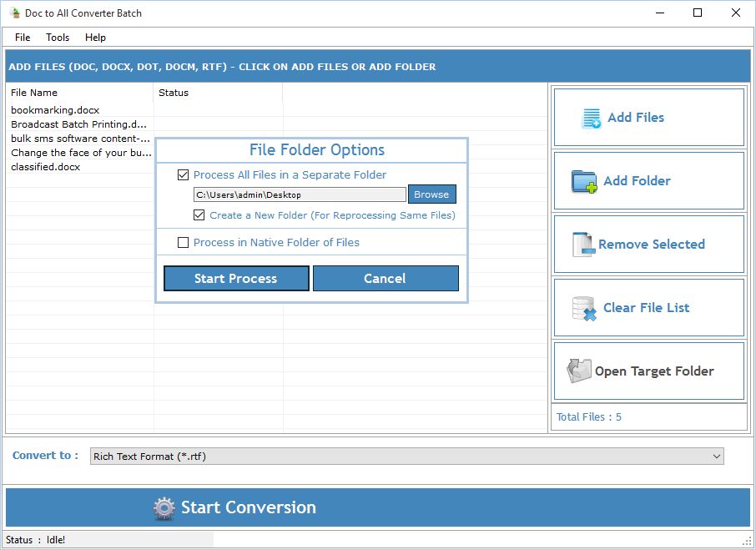Uncheck Create a New Folder option
The image size is (756, 550).
[x=199, y=215]
